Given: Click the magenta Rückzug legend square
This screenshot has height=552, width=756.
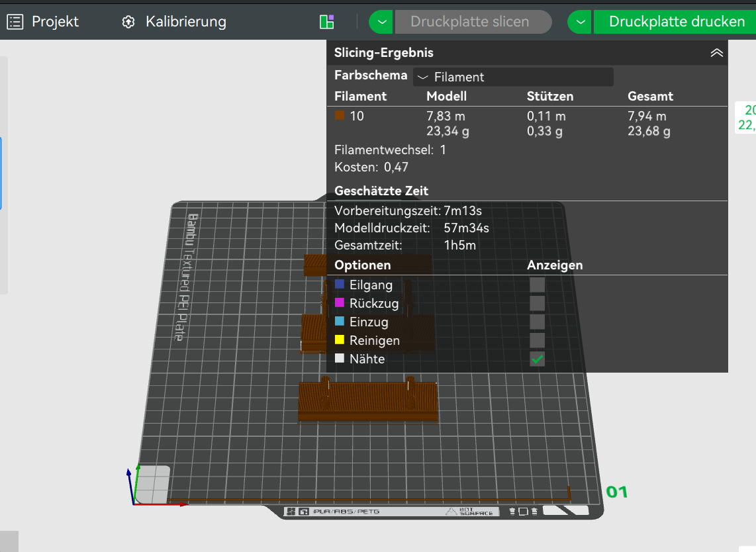Looking at the screenshot, I should 340,303.
